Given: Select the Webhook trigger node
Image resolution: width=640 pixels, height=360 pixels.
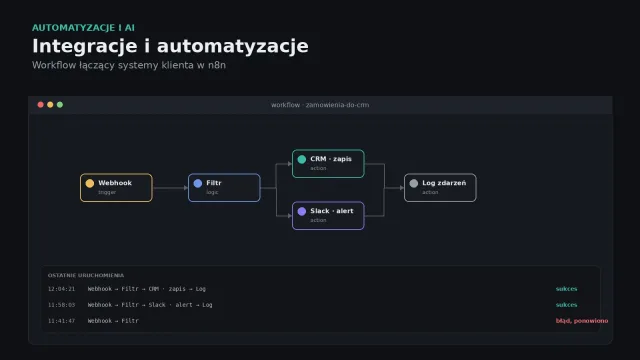Looking at the screenshot, I should click(116, 188).
